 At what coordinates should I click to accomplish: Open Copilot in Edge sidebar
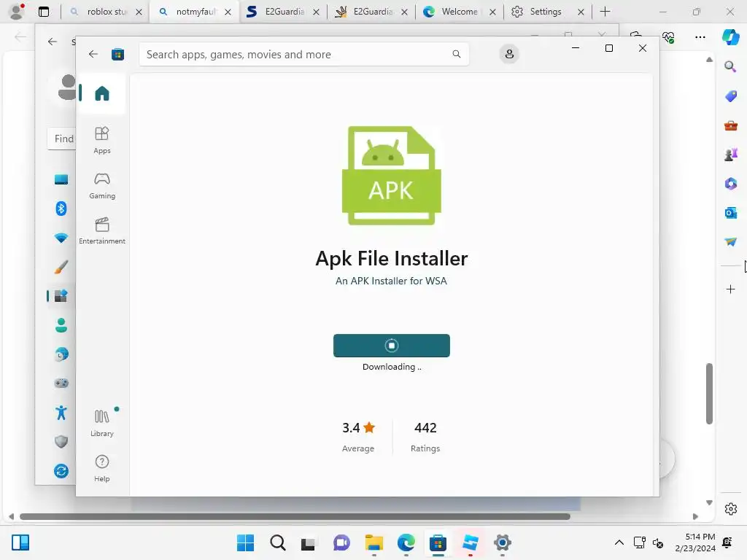pos(731,37)
